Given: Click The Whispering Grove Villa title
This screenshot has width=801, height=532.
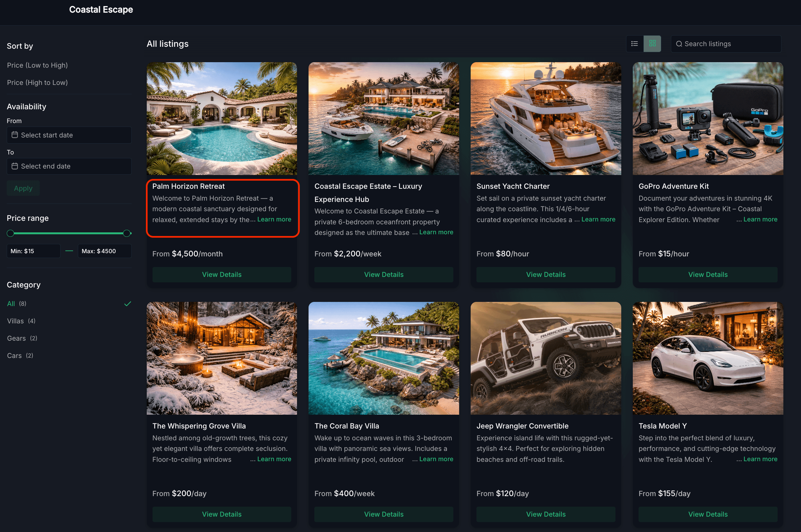Looking at the screenshot, I should (x=199, y=426).
